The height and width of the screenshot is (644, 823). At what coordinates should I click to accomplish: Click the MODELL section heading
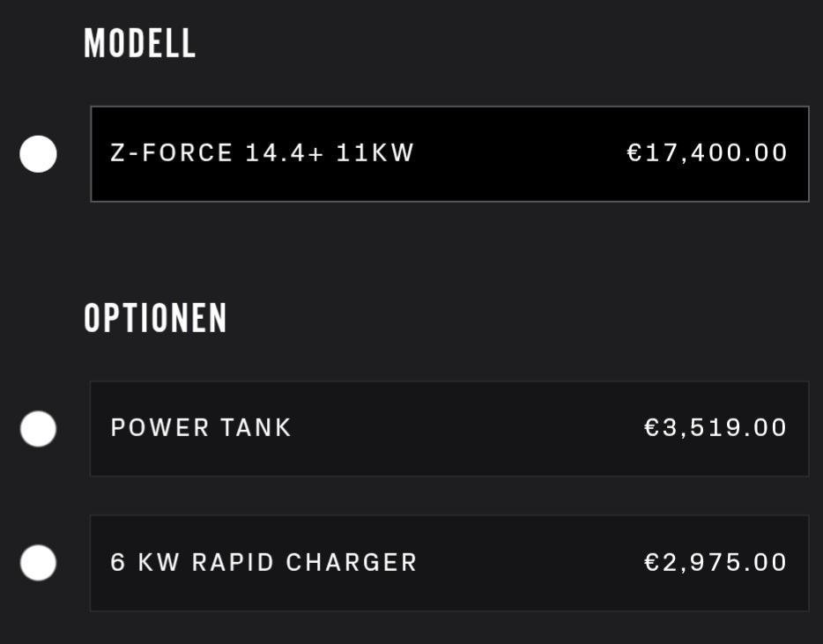140,43
